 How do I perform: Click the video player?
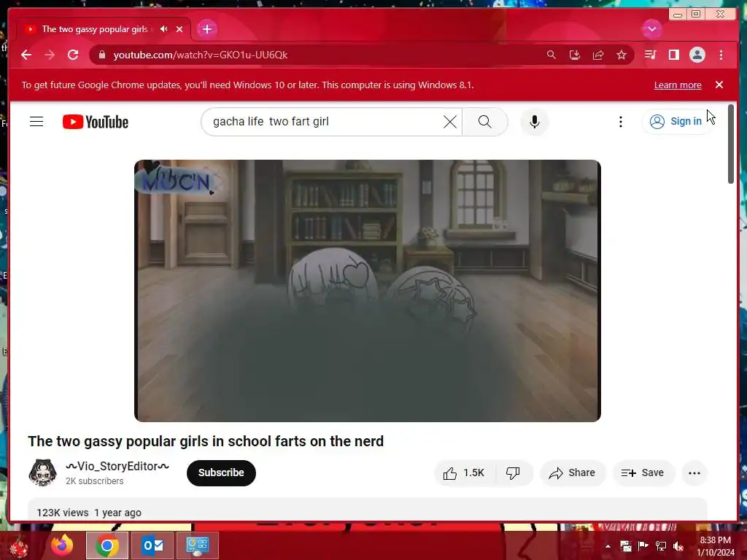click(368, 291)
